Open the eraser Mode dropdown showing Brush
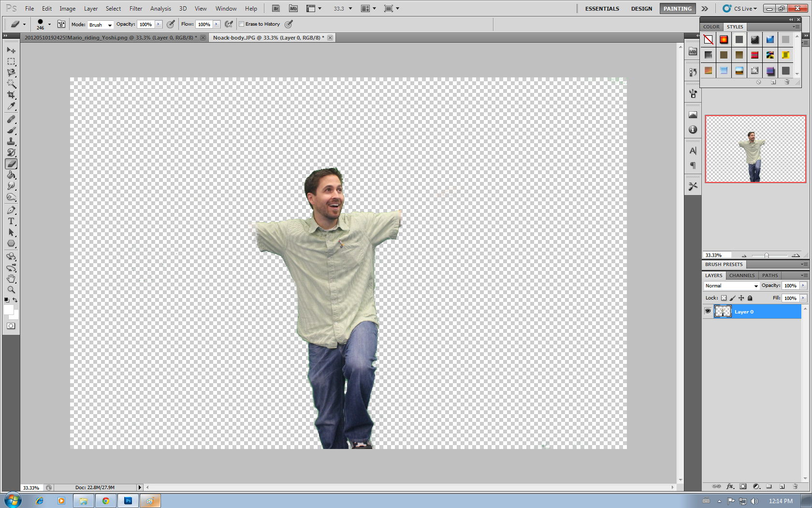Screen dimensions: 812x508 tap(100, 25)
